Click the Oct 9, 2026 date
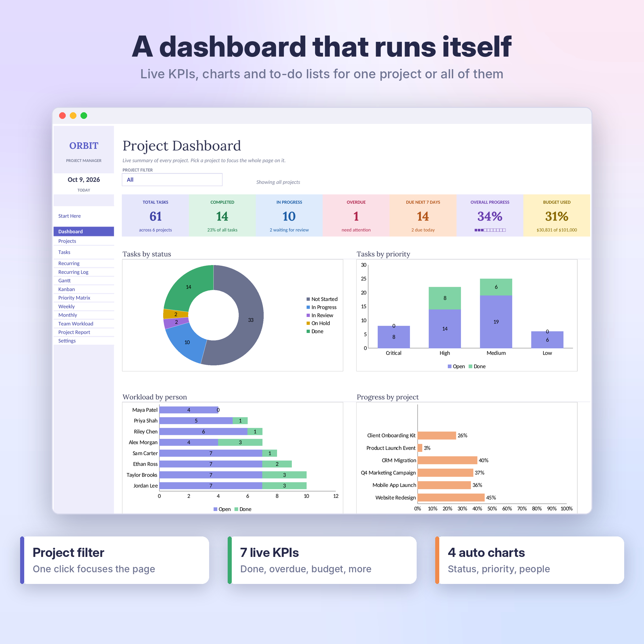644x644 pixels. (x=84, y=180)
